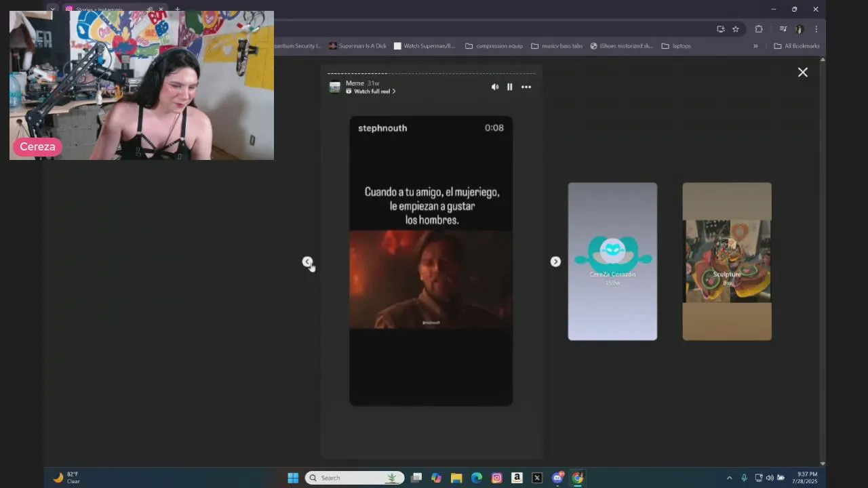
Task: Launch Microsoft Edge from taskbar
Action: click(x=477, y=478)
